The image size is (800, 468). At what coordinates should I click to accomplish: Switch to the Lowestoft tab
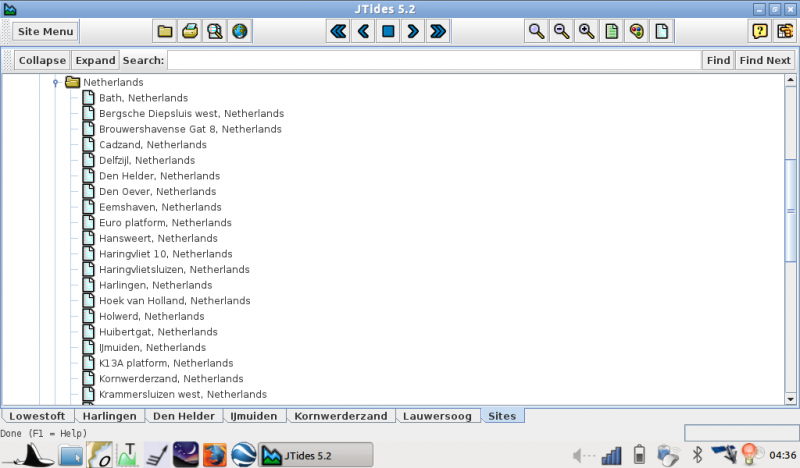(x=37, y=416)
